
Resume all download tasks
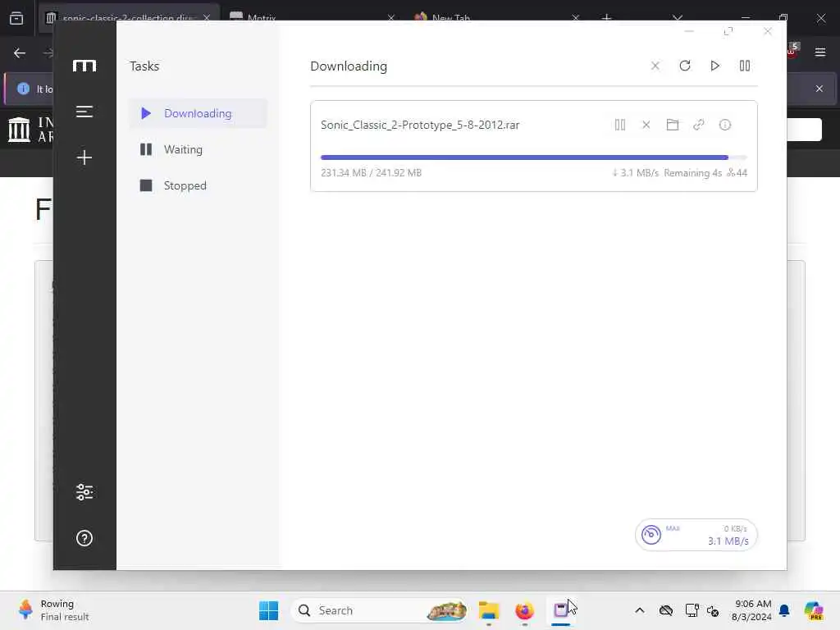pyautogui.click(x=714, y=66)
